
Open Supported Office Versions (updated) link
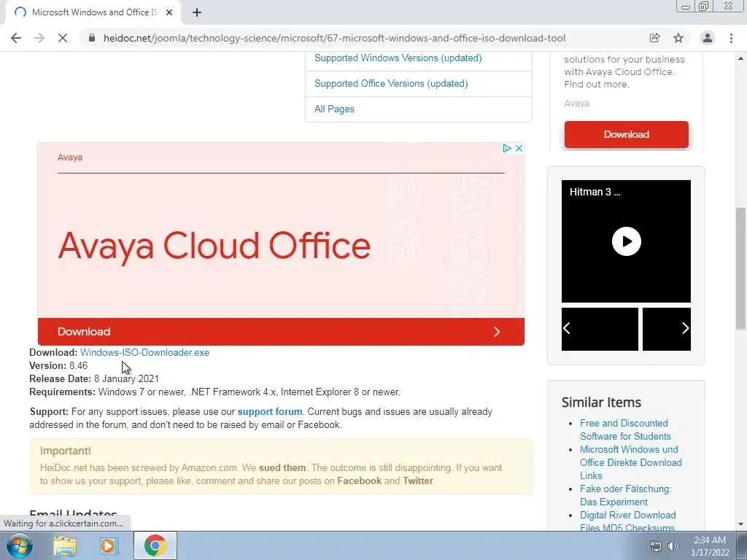(391, 83)
